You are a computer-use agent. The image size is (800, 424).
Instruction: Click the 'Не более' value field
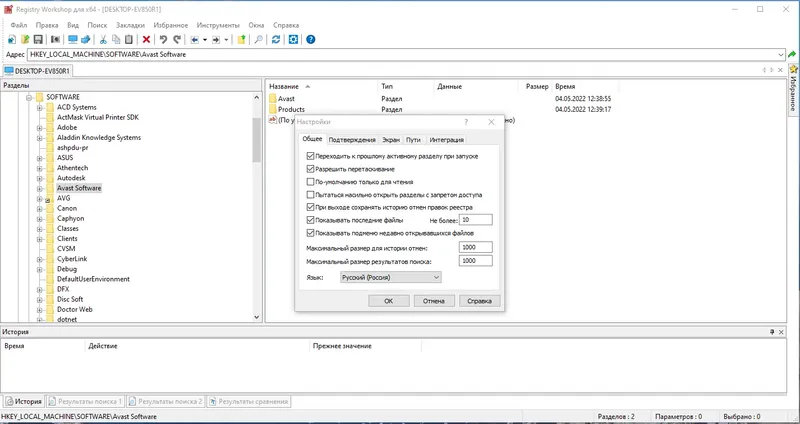point(476,220)
